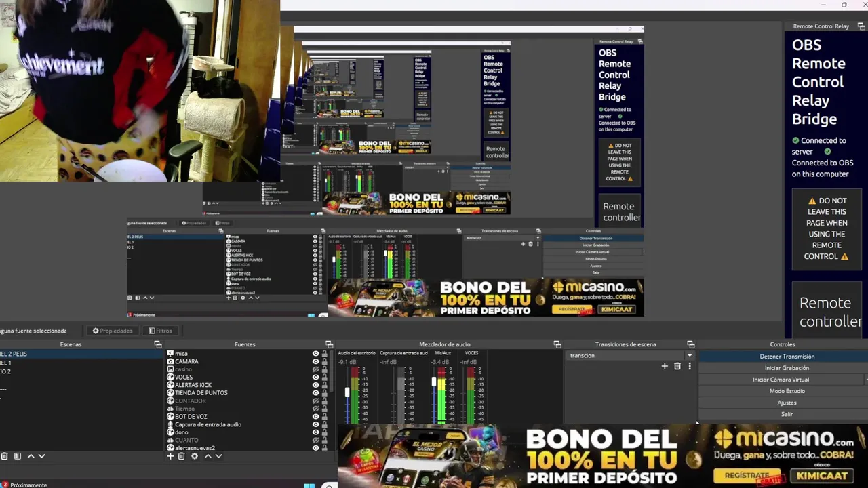Float the Transiciones de escena dock
The width and height of the screenshot is (868, 488).
pyautogui.click(x=690, y=344)
